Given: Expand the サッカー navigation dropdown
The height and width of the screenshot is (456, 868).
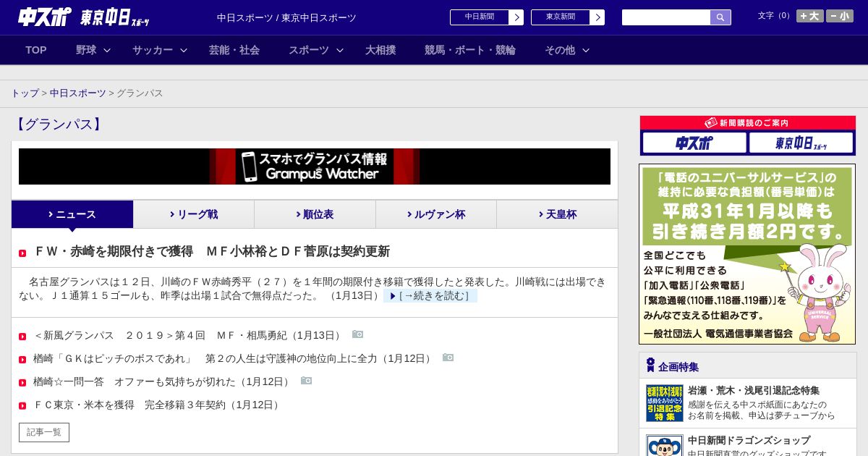Looking at the screenshot, I should [x=160, y=50].
